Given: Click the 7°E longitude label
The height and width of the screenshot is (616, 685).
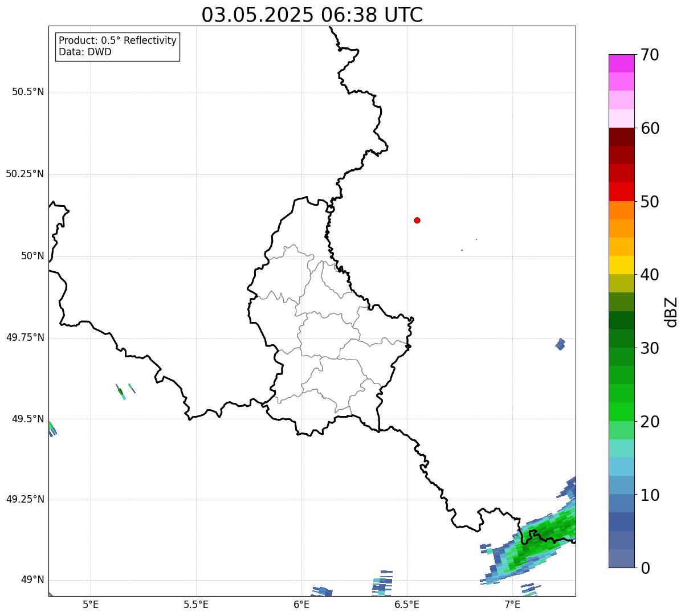Looking at the screenshot, I should click(512, 605).
